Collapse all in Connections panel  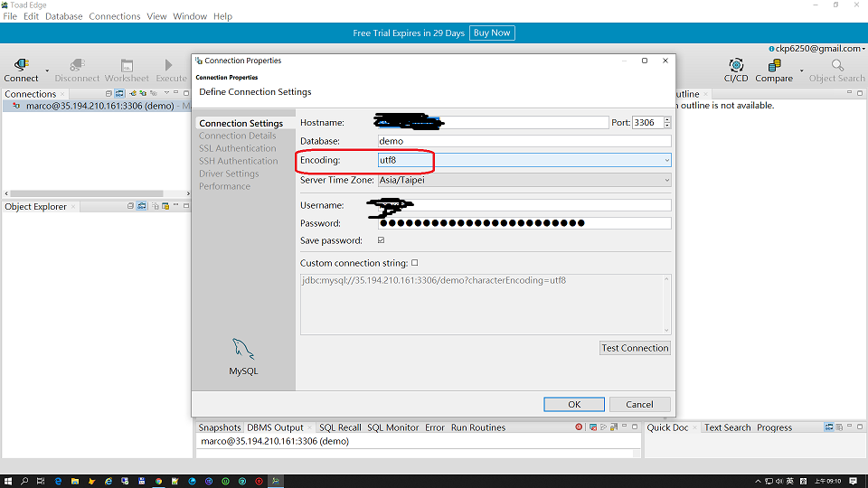(x=108, y=93)
